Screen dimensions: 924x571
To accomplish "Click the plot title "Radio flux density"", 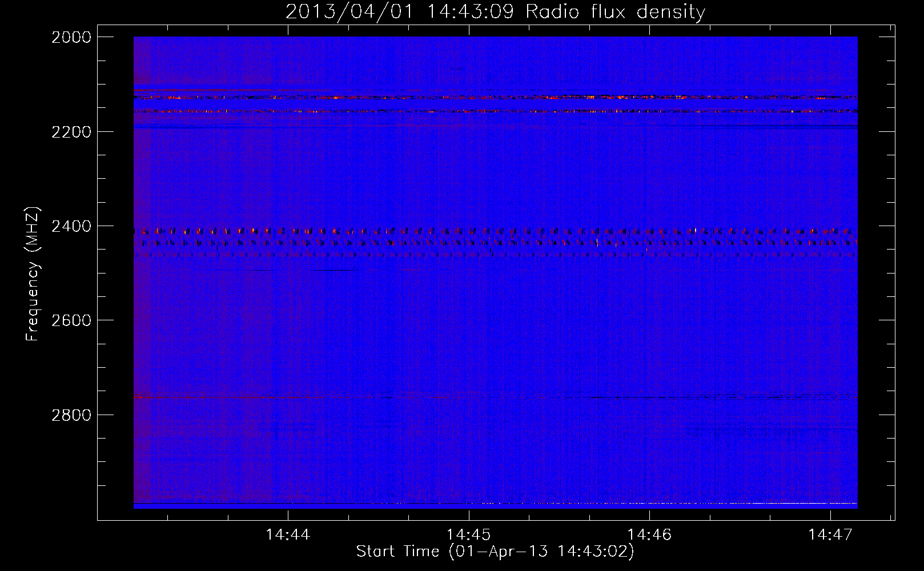I will [x=615, y=12].
